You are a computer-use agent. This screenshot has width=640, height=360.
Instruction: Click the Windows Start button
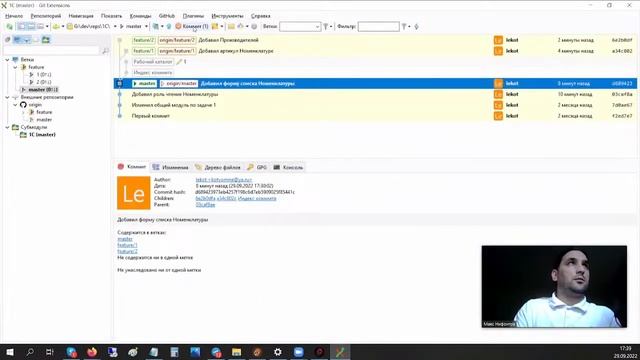click(x=10, y=352)
